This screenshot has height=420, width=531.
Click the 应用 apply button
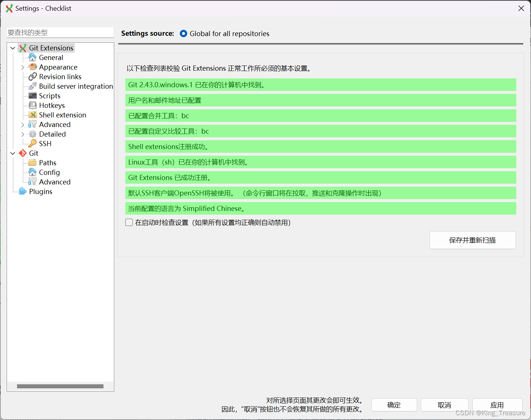(497, 405)
